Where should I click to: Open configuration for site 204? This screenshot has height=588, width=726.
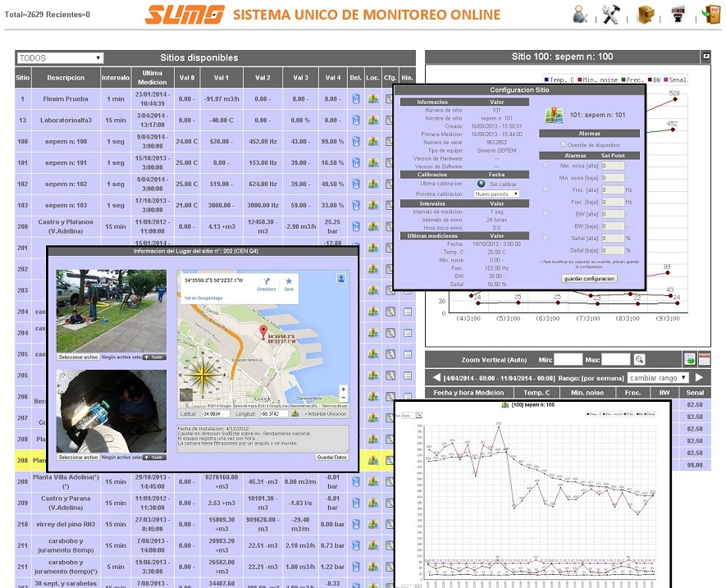coord(390,312)
